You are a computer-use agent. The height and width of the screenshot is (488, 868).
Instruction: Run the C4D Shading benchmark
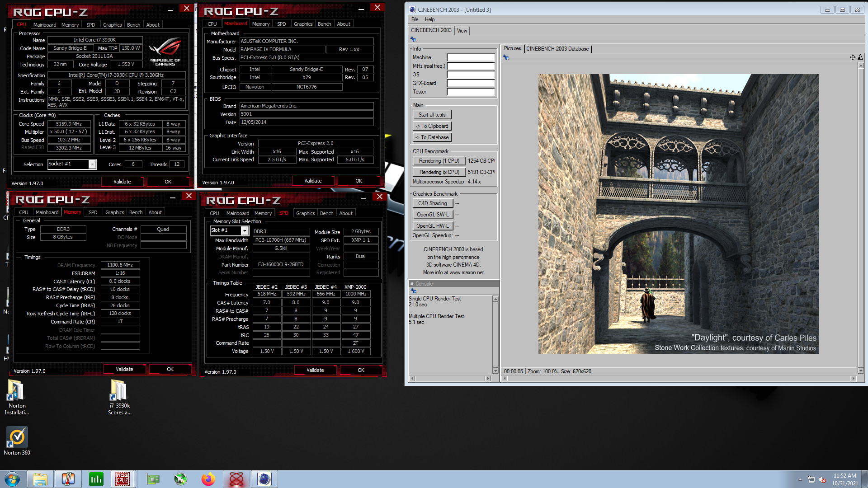[432, 203]
